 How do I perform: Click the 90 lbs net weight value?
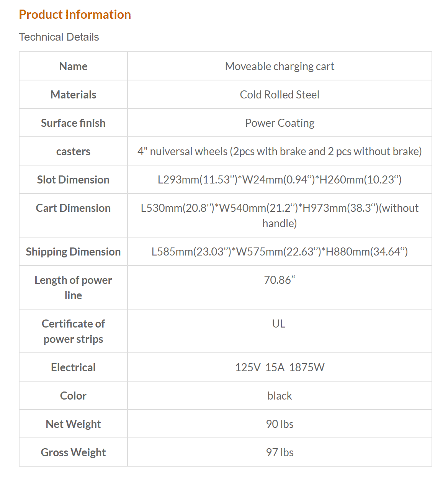coord(280,424)
